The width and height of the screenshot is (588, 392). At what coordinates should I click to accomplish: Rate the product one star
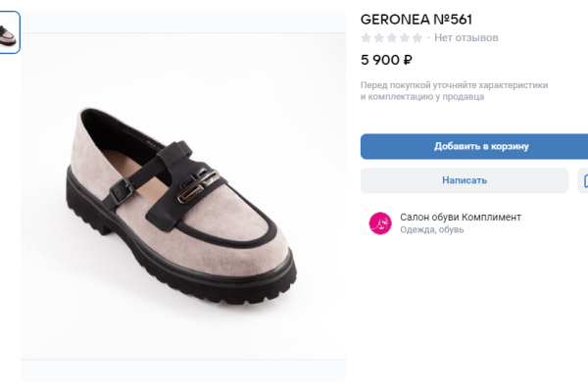click(x=367, y=38)
